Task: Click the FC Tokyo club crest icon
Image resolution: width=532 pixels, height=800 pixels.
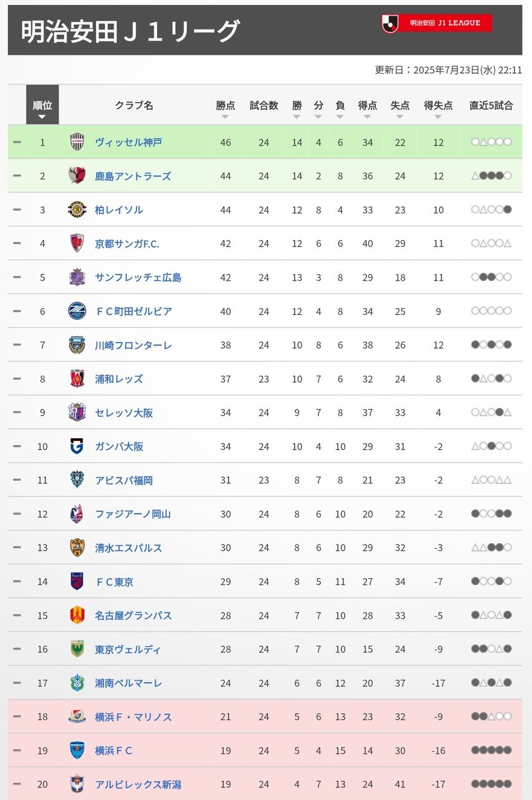Action: click(x=77, y=581)
